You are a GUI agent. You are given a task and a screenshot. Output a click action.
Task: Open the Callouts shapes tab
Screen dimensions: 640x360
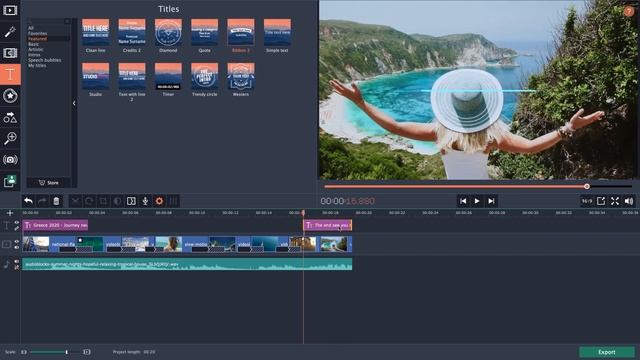(10, 118)
